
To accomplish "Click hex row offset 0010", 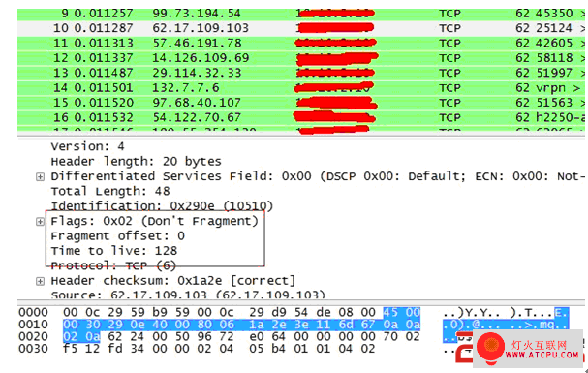I will pyautogui.click(x=33, y=325).
